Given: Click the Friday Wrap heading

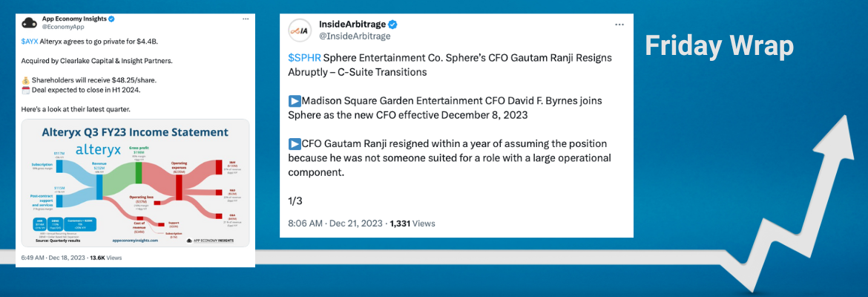Looking at the screenshot, I should 718,46.
